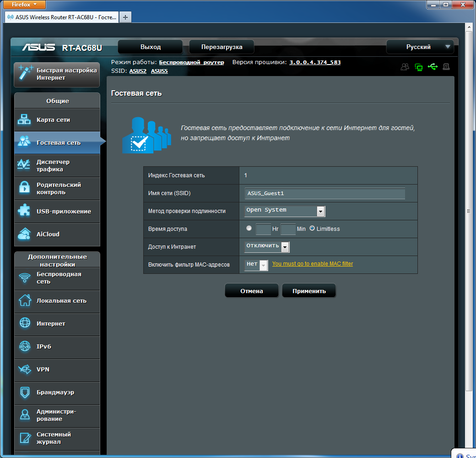Open the authentication method Open System dropdown
The image size is (476, 458).
coord(285,211)
